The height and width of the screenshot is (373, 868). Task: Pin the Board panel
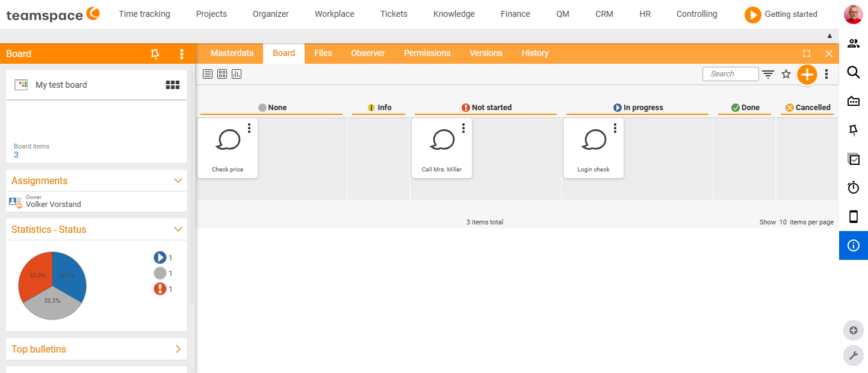pyautogui.click(x=155, y=54)
